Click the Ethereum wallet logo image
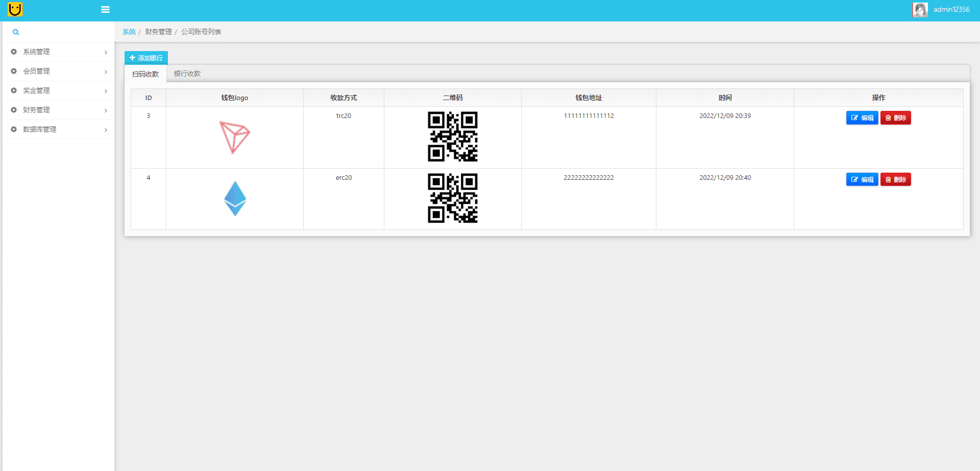Viewport: 980px width, 471px height. (x=235, y=199)
